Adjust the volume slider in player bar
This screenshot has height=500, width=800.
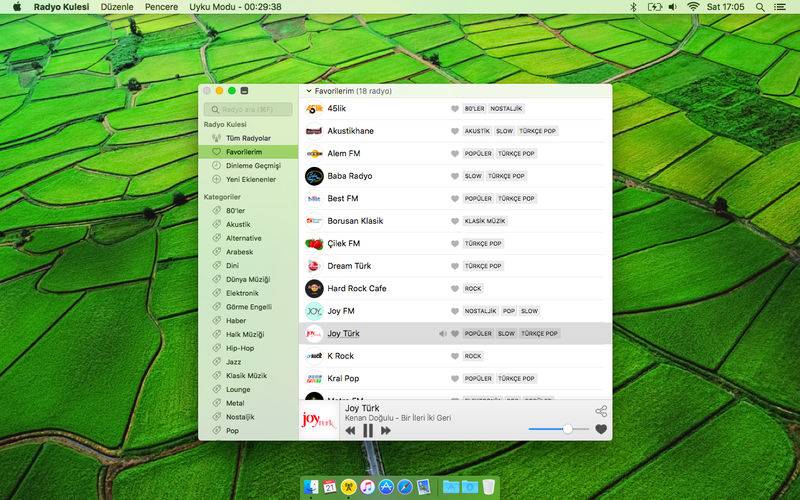pos(559,429)
